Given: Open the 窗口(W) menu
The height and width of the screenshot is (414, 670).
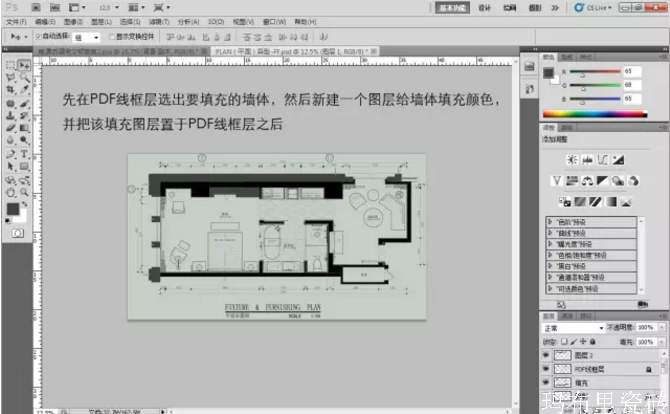Looking at the screenshot, I should coord(274,22).
